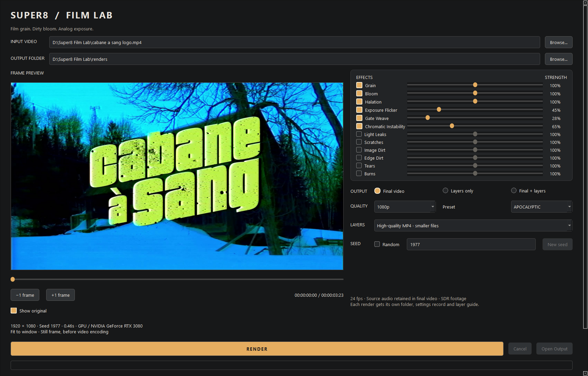Click the Open Output button
588x376 pixels.
554,348
